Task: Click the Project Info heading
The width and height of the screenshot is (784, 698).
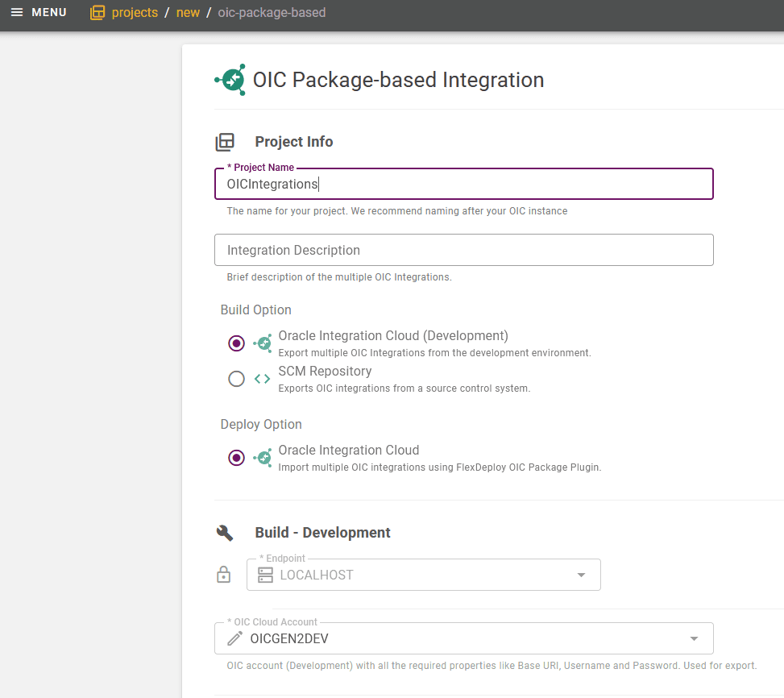Action: point(293,142)
